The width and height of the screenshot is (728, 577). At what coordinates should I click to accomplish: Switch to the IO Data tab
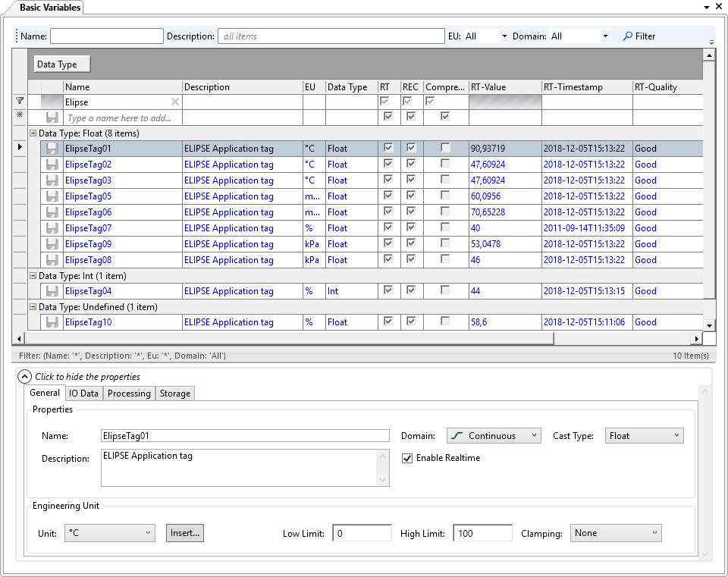point(83,394)
